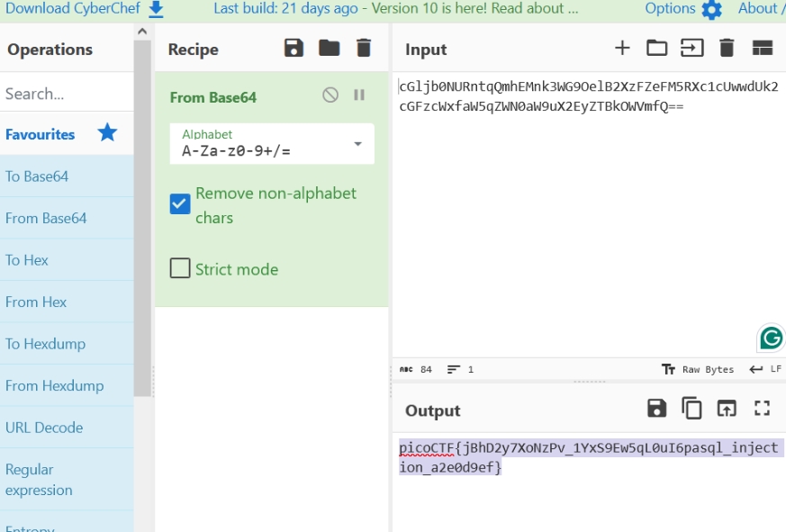Open the Raw Bytes encoding selector
Image resolution: width=786 pixels, height=532 pixels.
pos(699,369)
